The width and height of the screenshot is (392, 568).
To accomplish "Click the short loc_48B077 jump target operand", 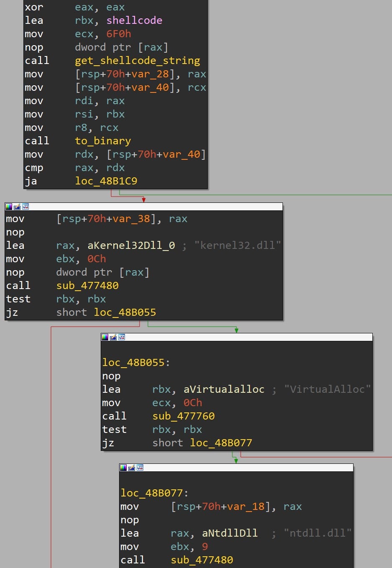I will tap(221, 443).
